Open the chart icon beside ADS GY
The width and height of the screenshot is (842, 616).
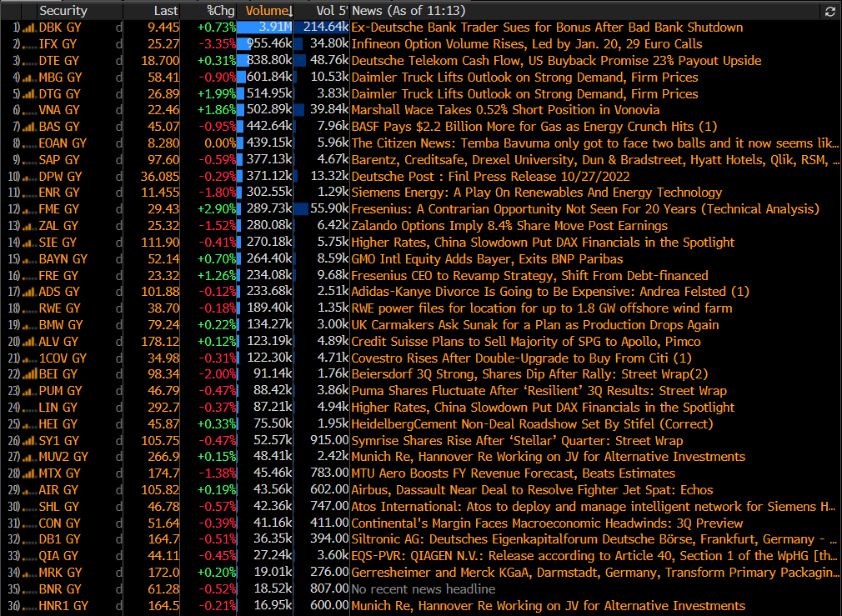pos(29,293)
